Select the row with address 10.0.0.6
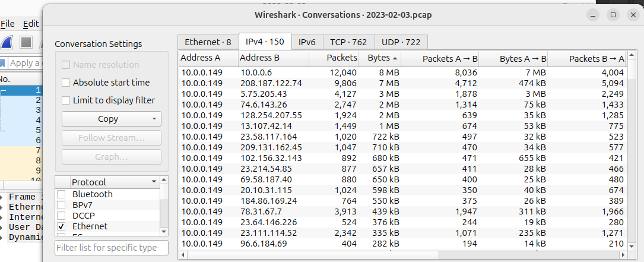 tap(403, 72)
